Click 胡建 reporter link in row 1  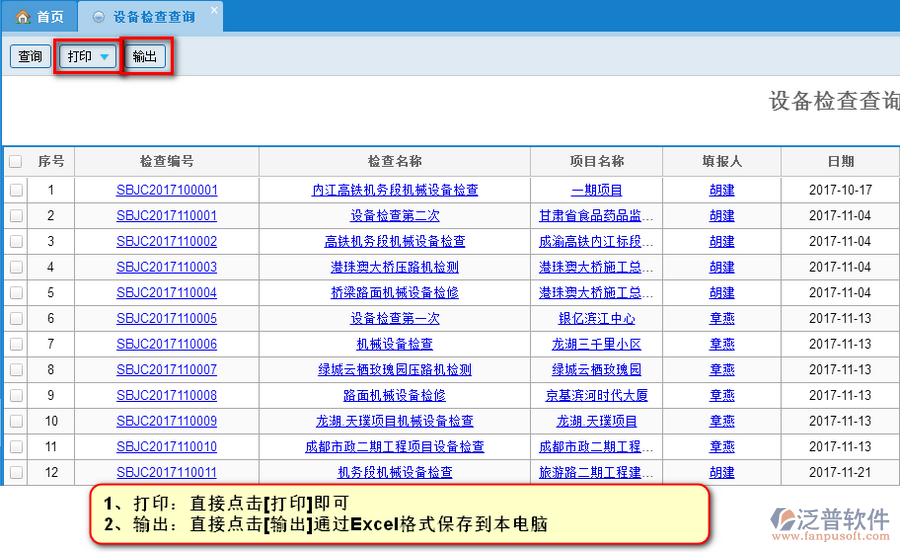tap(722, 190)
